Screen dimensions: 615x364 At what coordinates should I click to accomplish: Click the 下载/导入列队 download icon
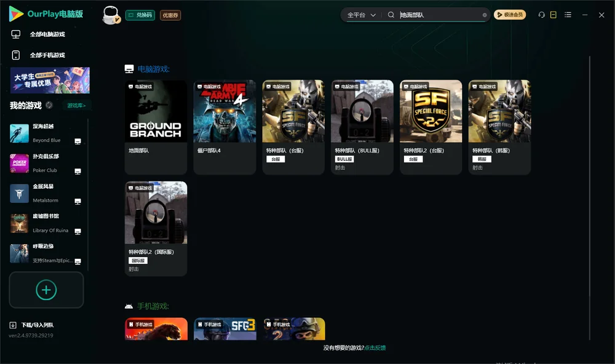[13, 325]
